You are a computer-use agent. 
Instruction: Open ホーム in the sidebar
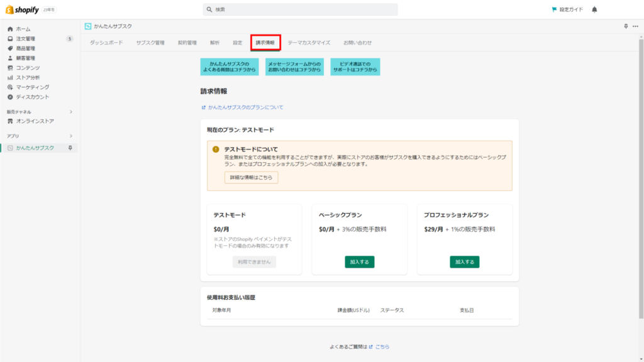click(x=23, y=29)
